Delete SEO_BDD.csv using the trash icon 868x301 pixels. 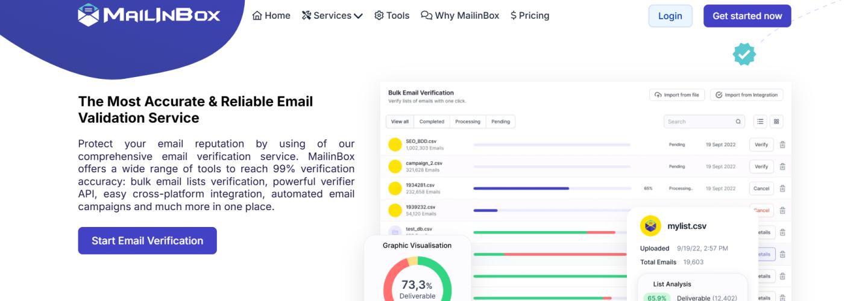(782, 144)
